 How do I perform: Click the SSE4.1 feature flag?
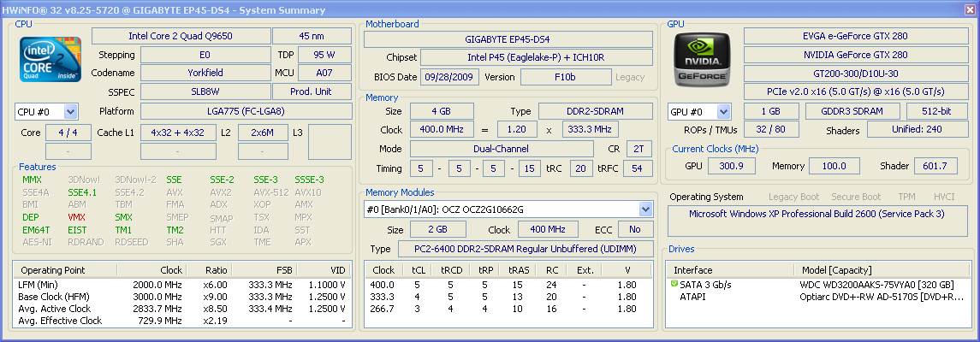click(82, 193)
